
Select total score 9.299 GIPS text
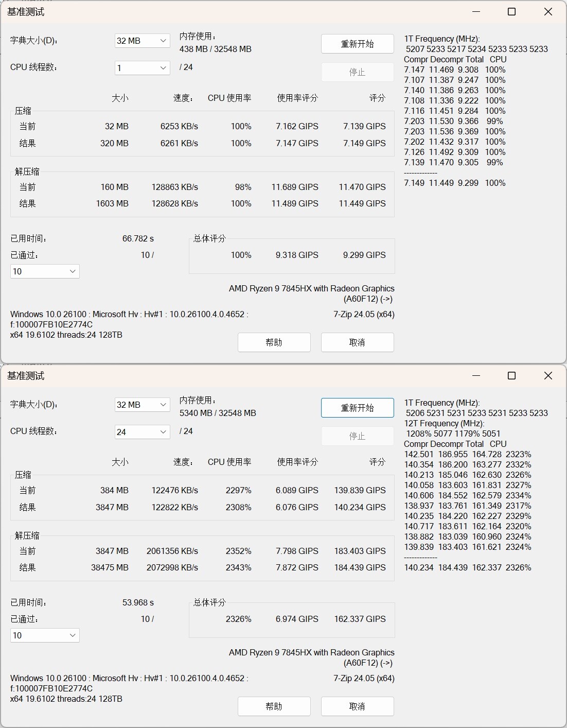364,255
